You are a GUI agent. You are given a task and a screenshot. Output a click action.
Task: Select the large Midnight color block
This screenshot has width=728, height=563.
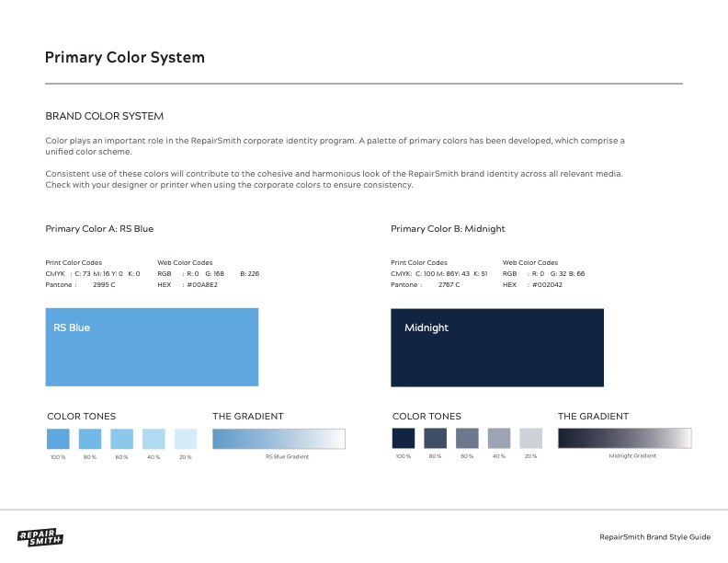496,347
